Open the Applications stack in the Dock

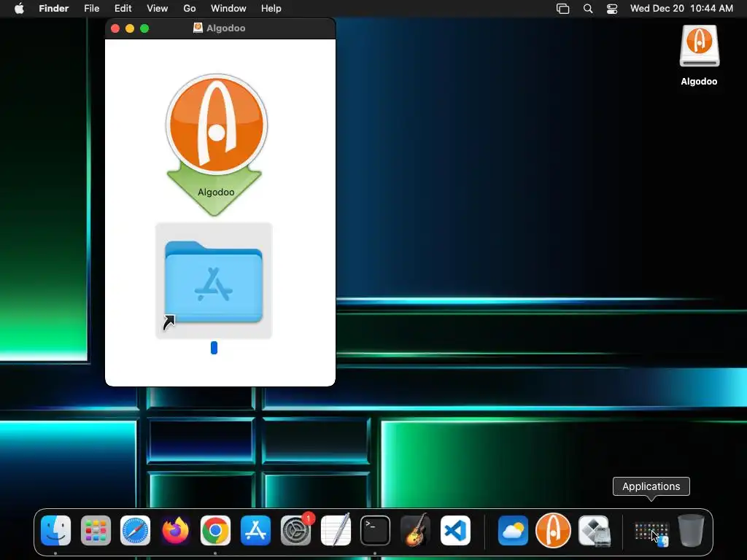[651, 532]
